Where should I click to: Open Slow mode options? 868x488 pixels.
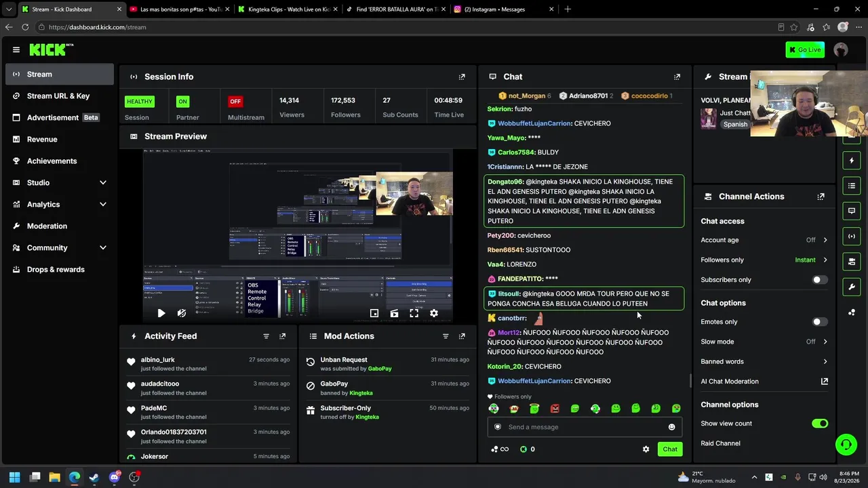pyautogui.click(x=764, y=342)
